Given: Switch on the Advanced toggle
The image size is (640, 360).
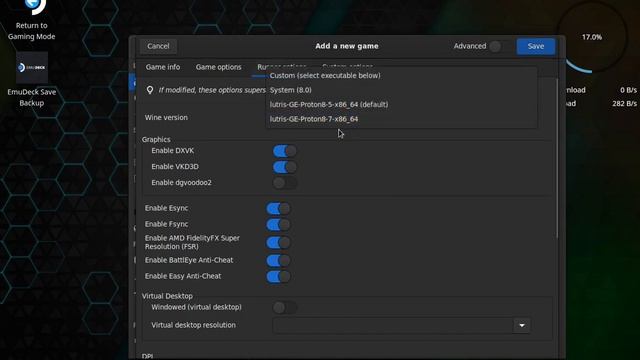Looking at the screenshot, I should (500, 46).
